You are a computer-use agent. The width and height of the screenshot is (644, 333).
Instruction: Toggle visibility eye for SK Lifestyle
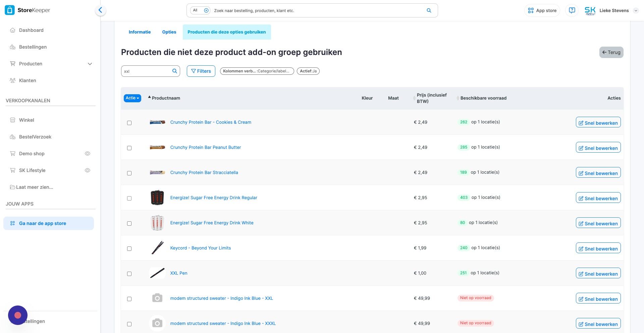coord(88,170)
